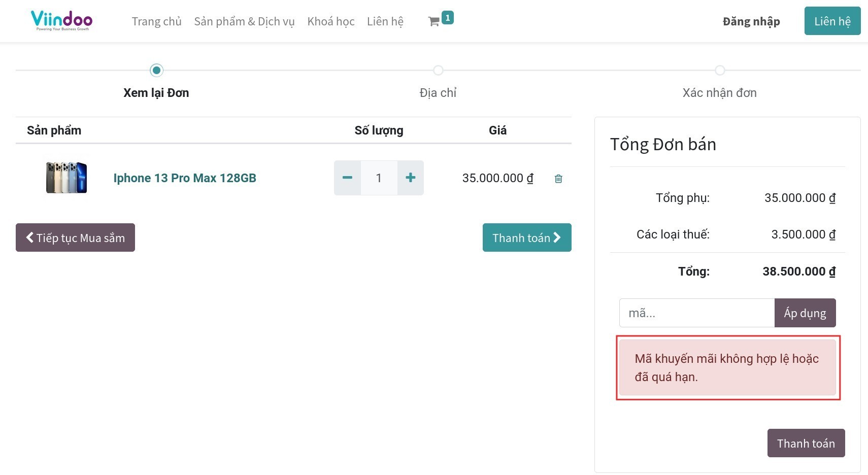Click the teal Thanh toán button
Screen dimensions: 868x475
coord(526,237)
